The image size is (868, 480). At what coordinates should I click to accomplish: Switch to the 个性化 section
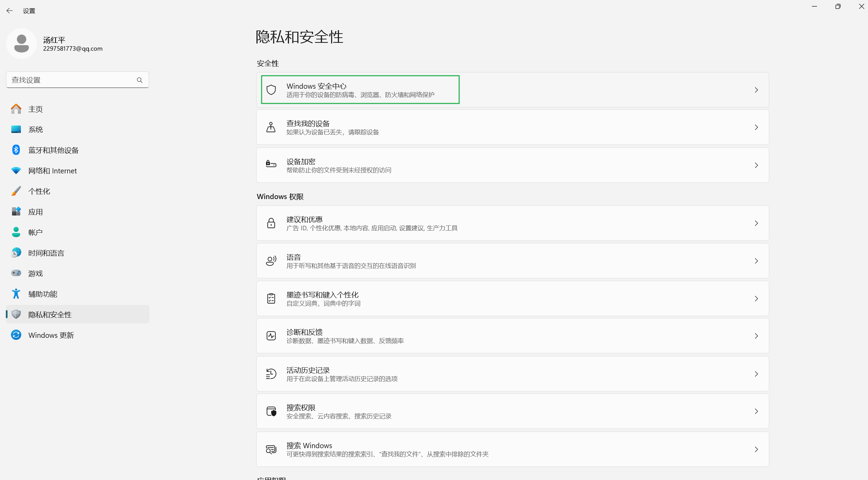pos(78,191)
